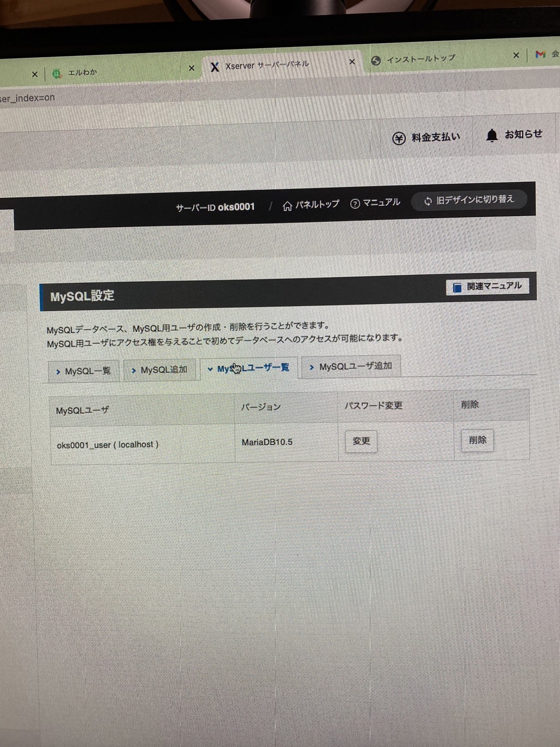Click the サーバーID oks0001 label
Screen dimensions: 560x747
tap(215, 207)
